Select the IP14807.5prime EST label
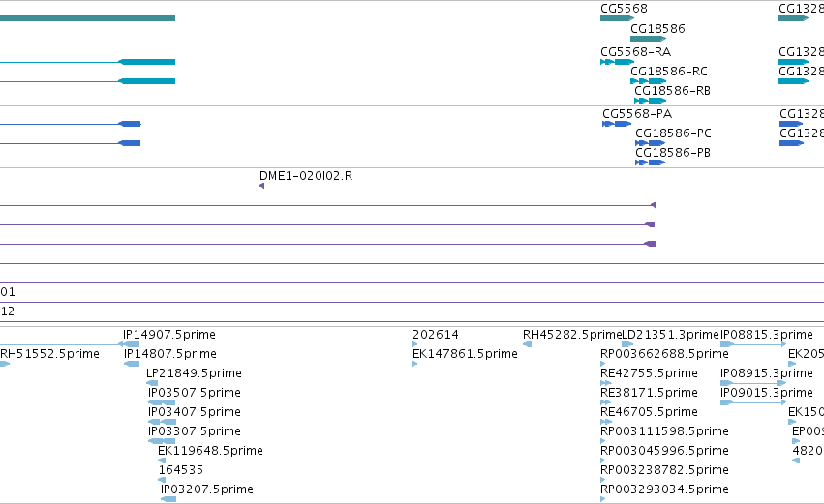 170,354
